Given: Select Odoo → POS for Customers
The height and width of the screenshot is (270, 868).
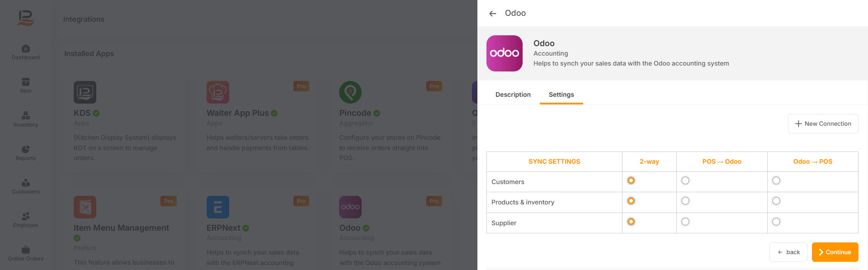Looking at the screenshot, I should [776, 180].
